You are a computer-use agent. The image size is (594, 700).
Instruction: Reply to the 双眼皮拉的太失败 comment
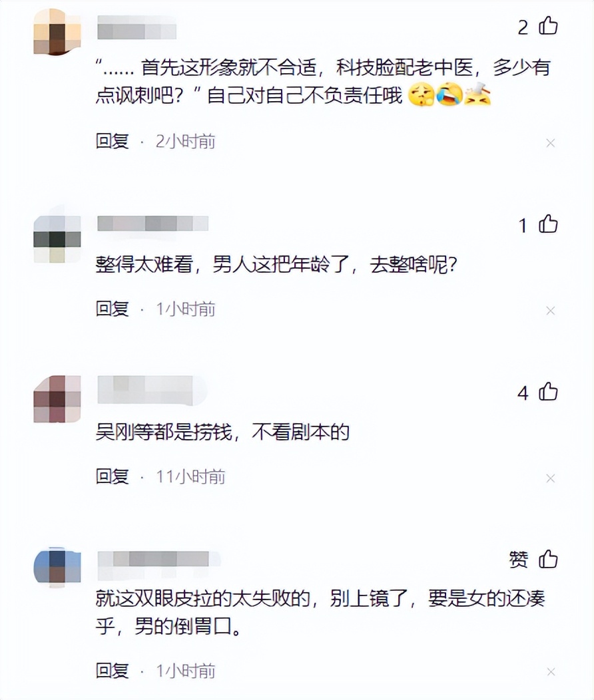(x=112, y=671)
